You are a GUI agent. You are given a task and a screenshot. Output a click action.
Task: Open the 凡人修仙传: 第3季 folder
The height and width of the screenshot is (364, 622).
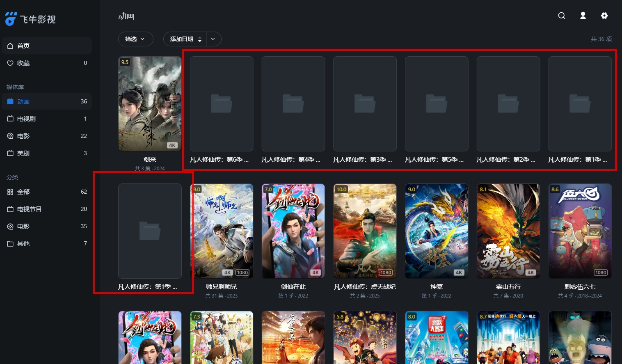pos(365,104)
